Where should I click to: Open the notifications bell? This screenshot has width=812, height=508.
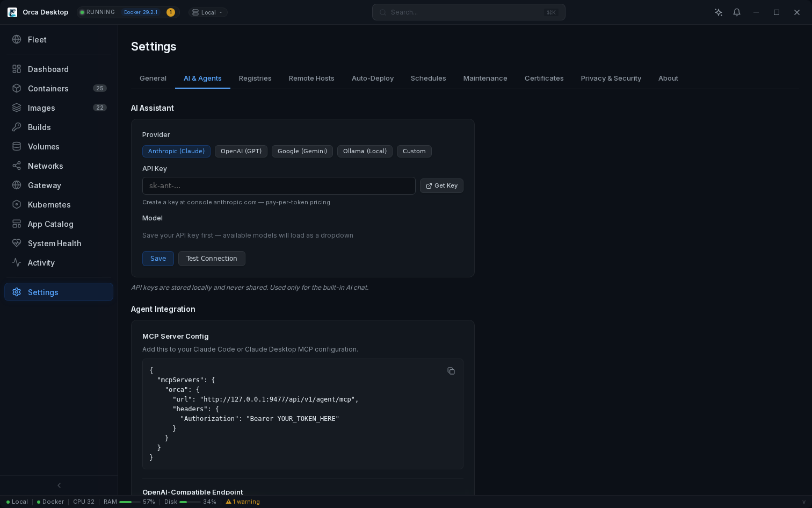point(737,12)
